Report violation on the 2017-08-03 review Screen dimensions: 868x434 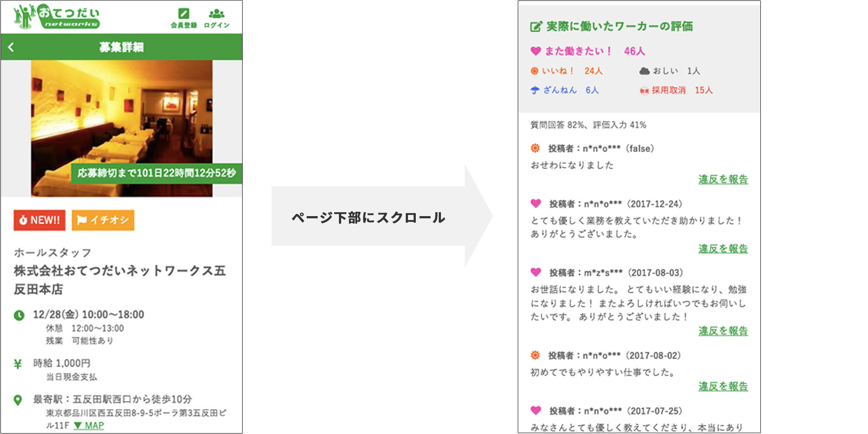[x=723, y=331]
